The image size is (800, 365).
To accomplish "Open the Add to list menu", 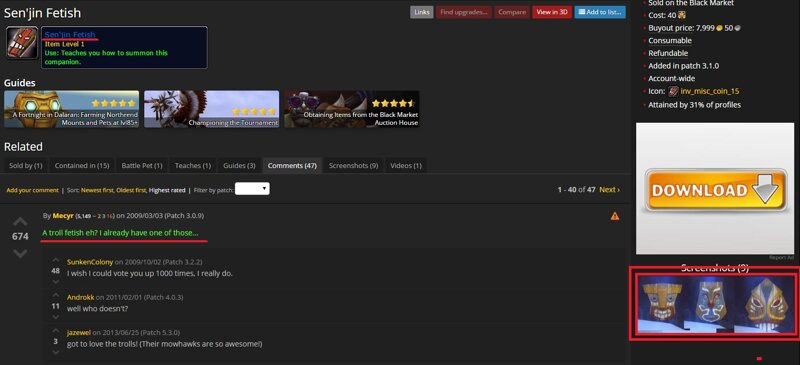I will click(x=600, y=12).
